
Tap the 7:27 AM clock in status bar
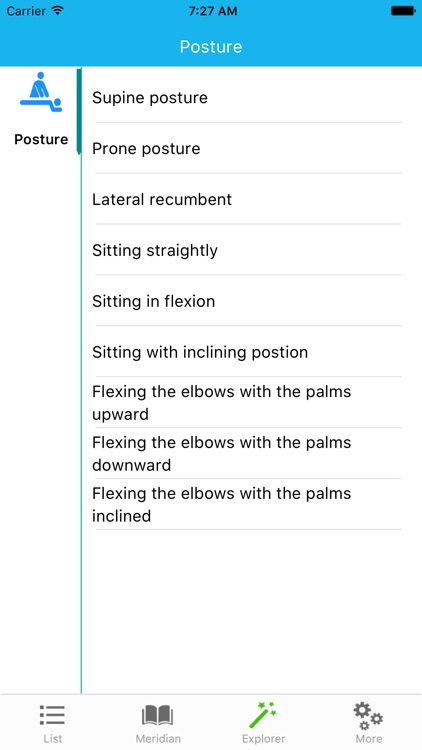pos(212,11)
